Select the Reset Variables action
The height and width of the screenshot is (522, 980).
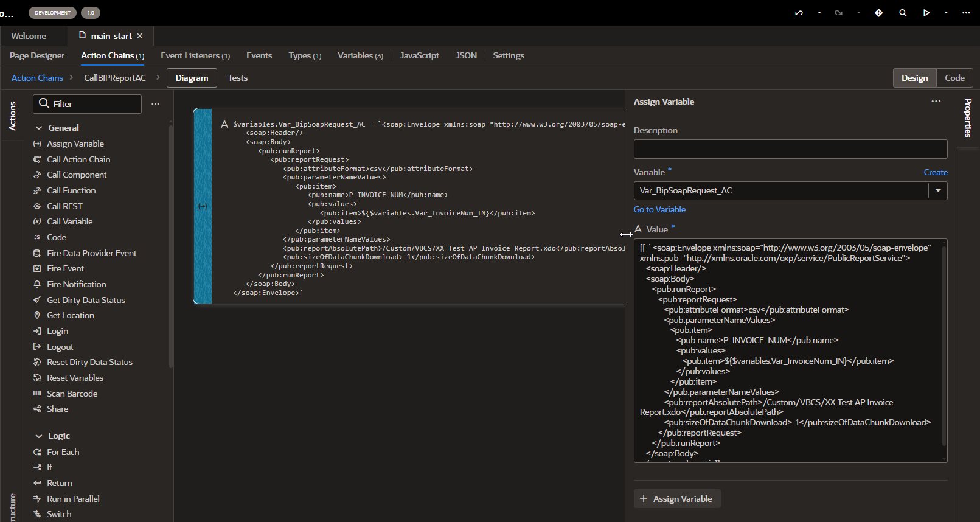click(75, 378)
